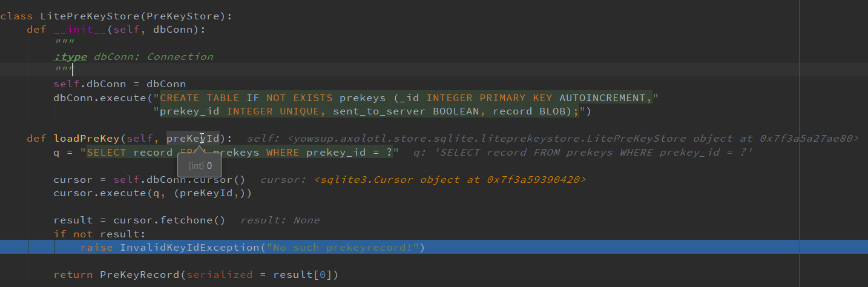Click the __init__ method name

[80, 30]
